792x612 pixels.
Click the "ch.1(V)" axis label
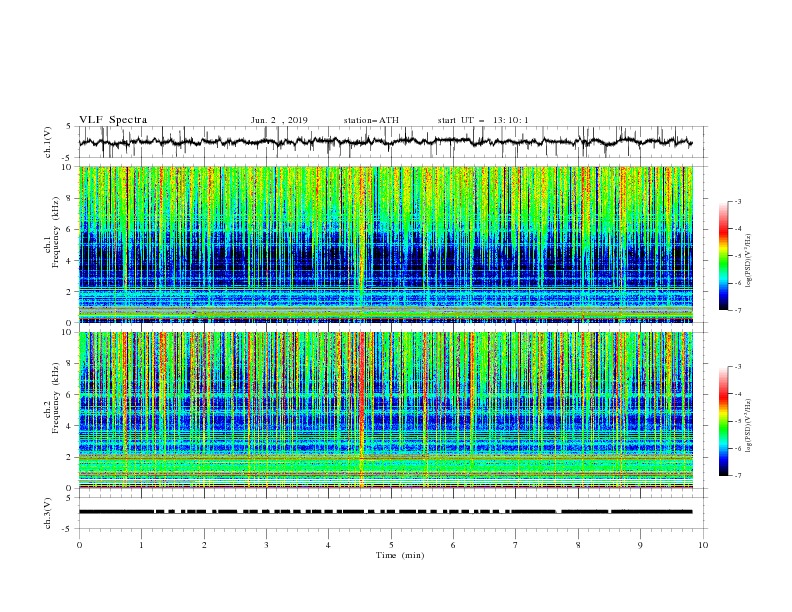48,142
